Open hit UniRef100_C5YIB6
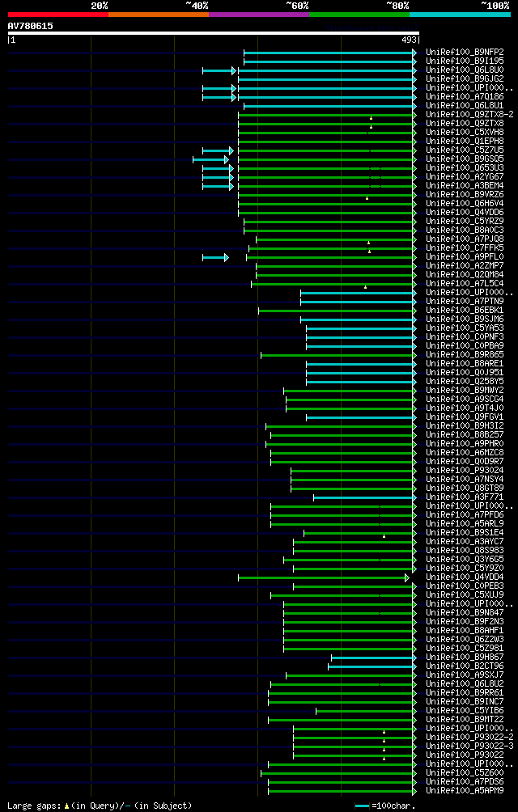The width and height of the screenshot is (518, 812). tap(465, 710)
